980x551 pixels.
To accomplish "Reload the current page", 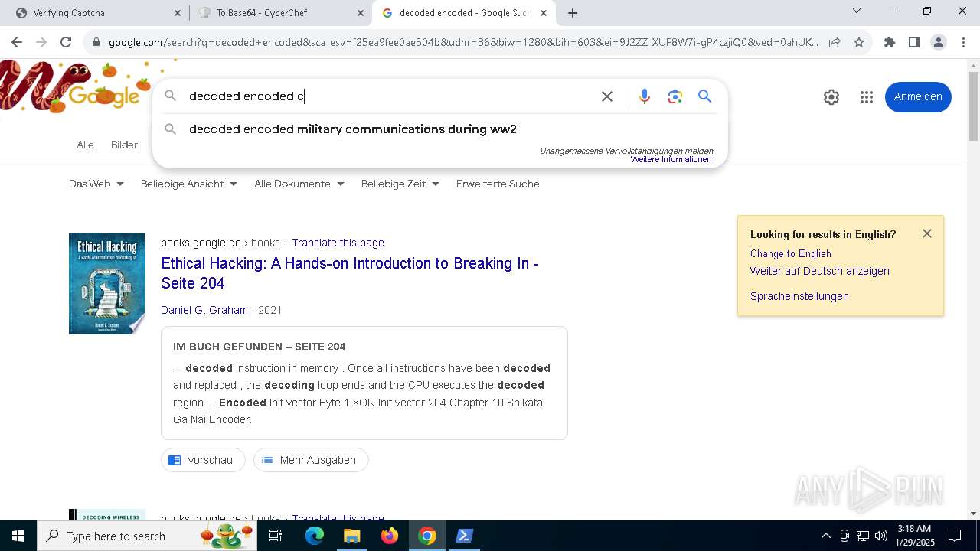I will tap(66, 42).
